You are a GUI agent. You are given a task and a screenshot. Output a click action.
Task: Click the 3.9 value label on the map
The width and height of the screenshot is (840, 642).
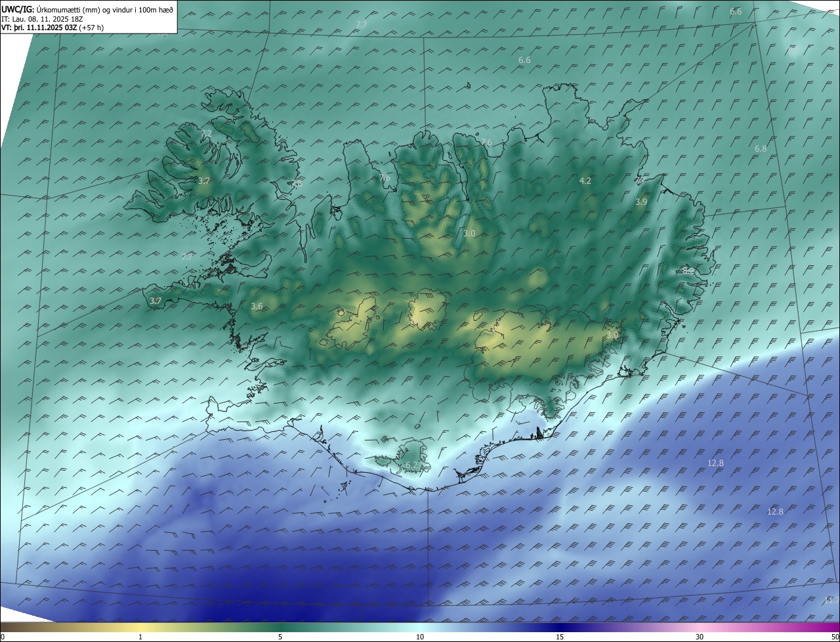(641, 202)
